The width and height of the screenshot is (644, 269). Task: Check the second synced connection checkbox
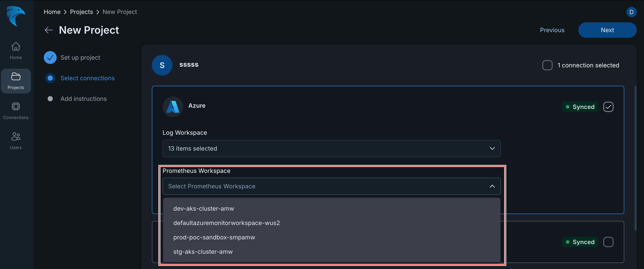click(608, 242)
